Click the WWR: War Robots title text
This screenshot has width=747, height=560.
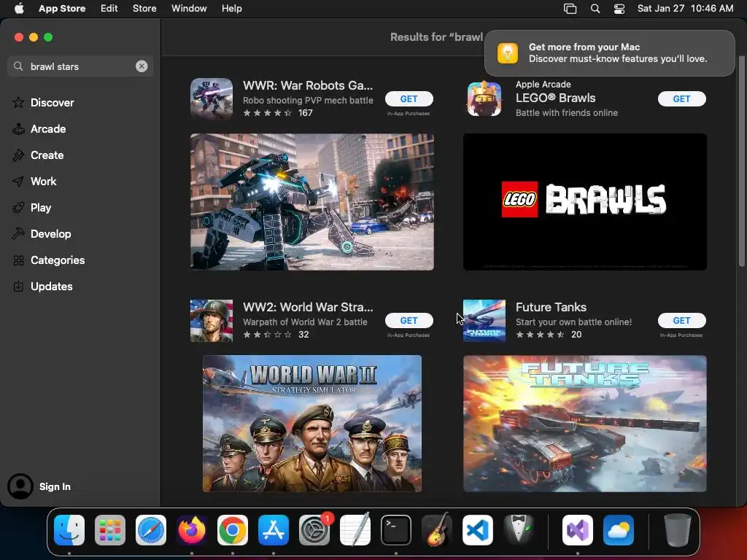pyautogui.click(x=308, y=85)
